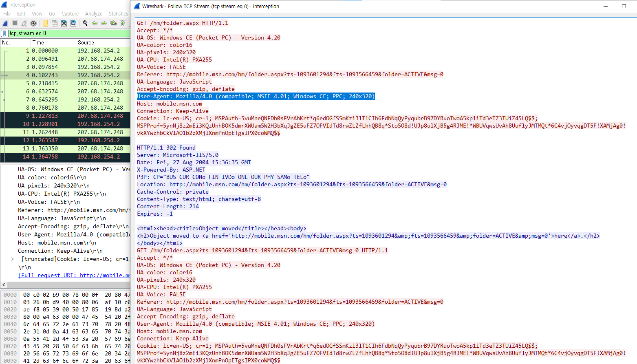Click the '<h2>Object moved to' HTML line

tap(368, 236)
